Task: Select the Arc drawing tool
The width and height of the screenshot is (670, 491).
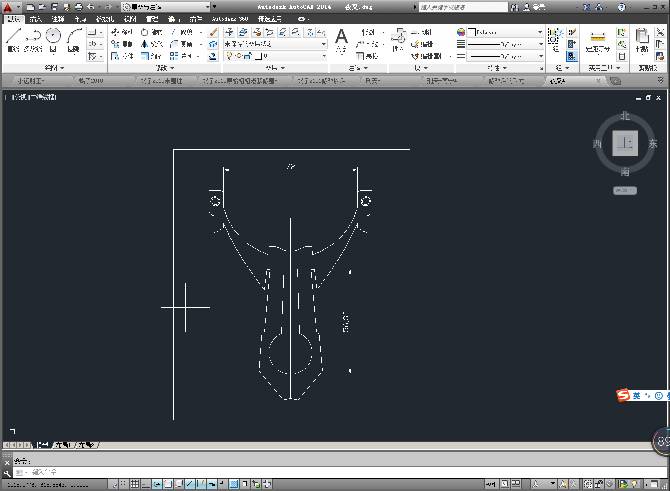Action: click(74, 40)
